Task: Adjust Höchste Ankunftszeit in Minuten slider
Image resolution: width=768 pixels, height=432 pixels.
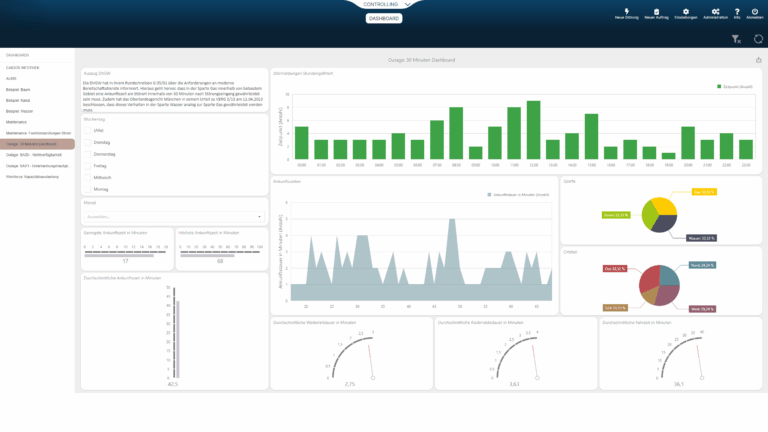Action: (220, 254)
